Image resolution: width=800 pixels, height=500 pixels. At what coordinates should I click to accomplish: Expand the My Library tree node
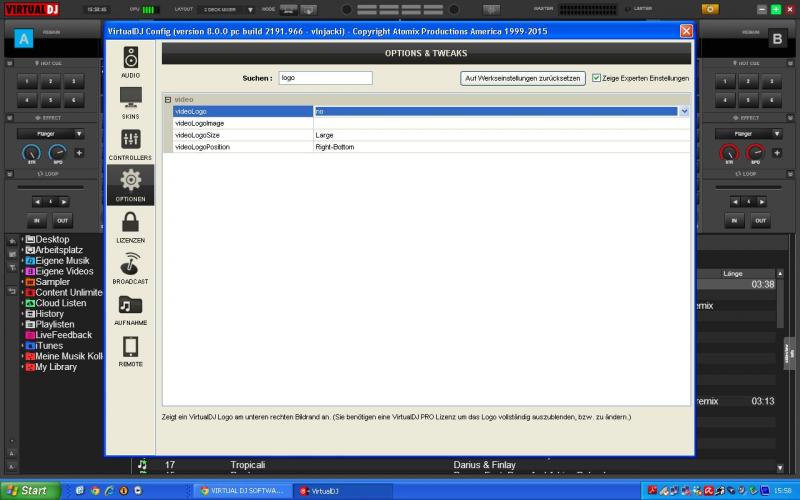point(22,367)
